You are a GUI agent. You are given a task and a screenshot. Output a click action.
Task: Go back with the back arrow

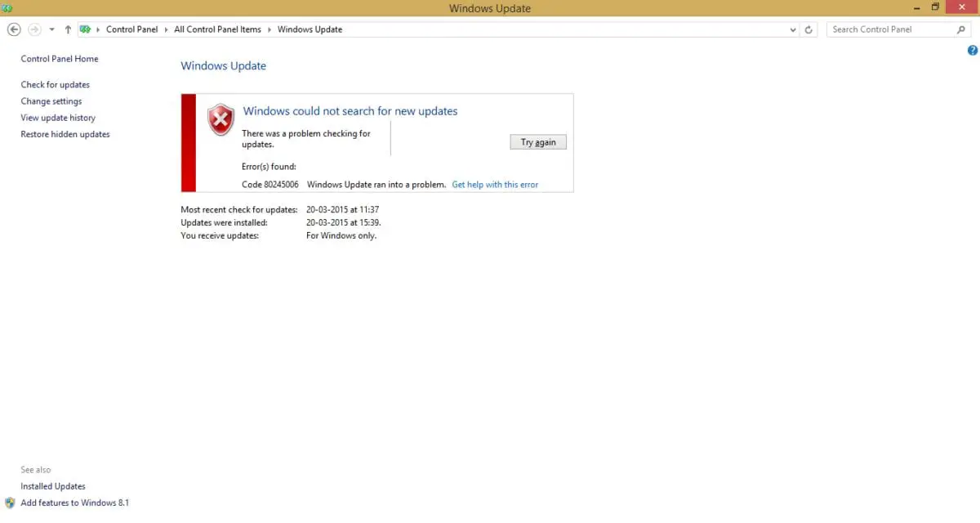pyautogui.click(x=14, y=29)
